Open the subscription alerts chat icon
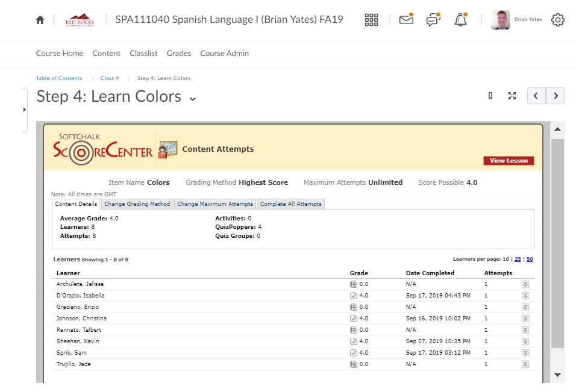The height and width of the screenshot is (392, 576). coord(433,20)
